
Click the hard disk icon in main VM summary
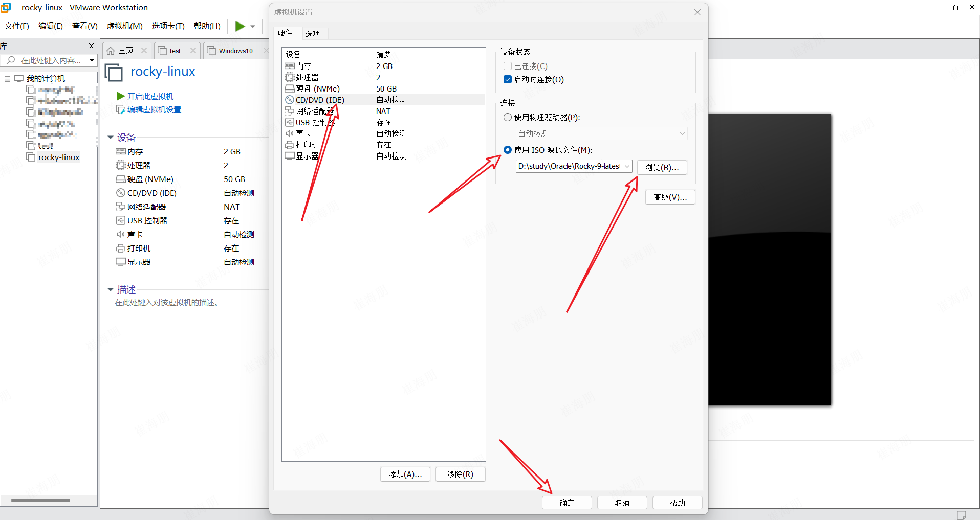(x=121, y=179)
